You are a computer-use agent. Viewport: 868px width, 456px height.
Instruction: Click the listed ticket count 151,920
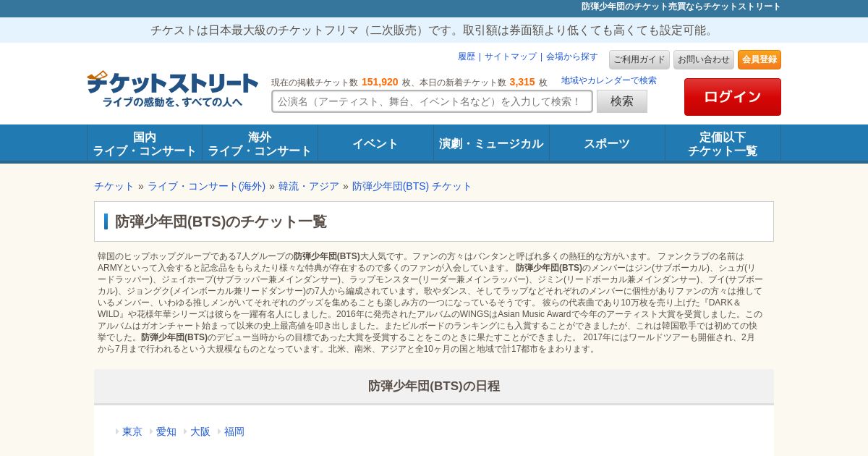click(380, 82)
